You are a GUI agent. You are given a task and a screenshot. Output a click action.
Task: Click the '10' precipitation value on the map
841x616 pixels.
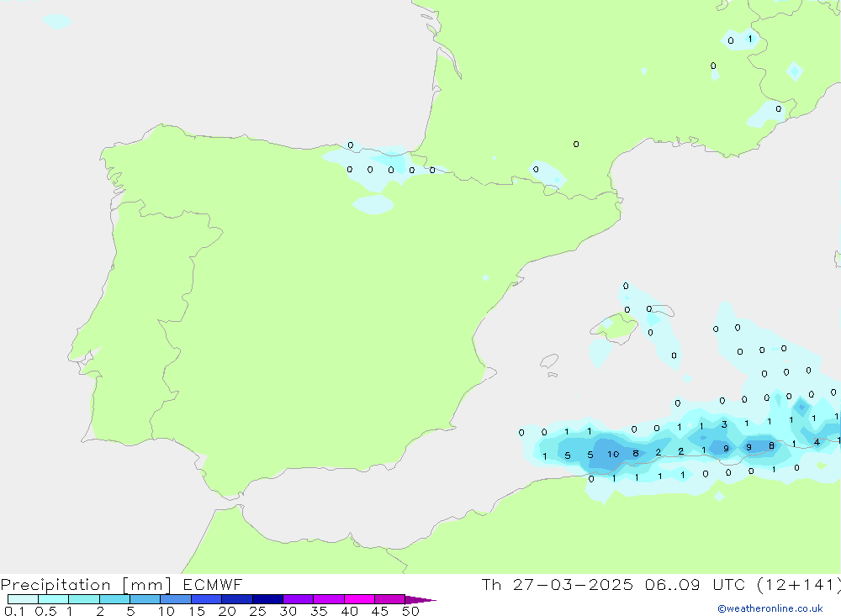pos(613,454)
